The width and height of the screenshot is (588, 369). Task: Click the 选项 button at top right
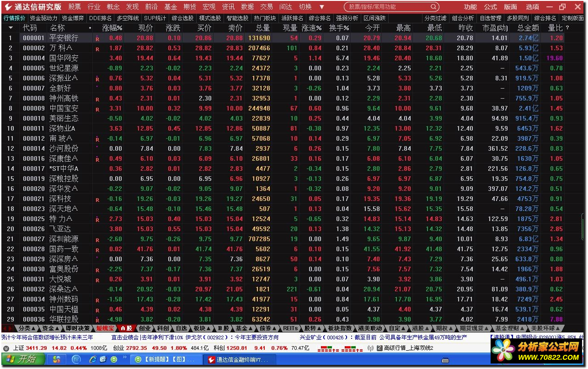click(x=532, y=7)
